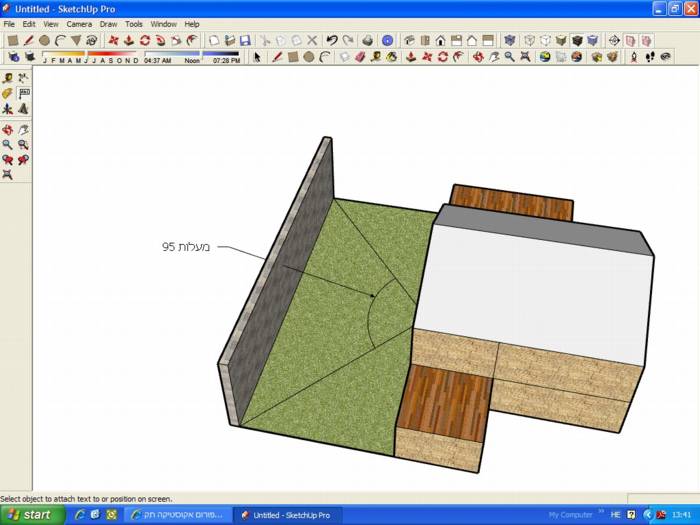Select the Paint Bucket tool
Image resolution: width=700 pixels, height=525 pixels.
pos(392,57)
